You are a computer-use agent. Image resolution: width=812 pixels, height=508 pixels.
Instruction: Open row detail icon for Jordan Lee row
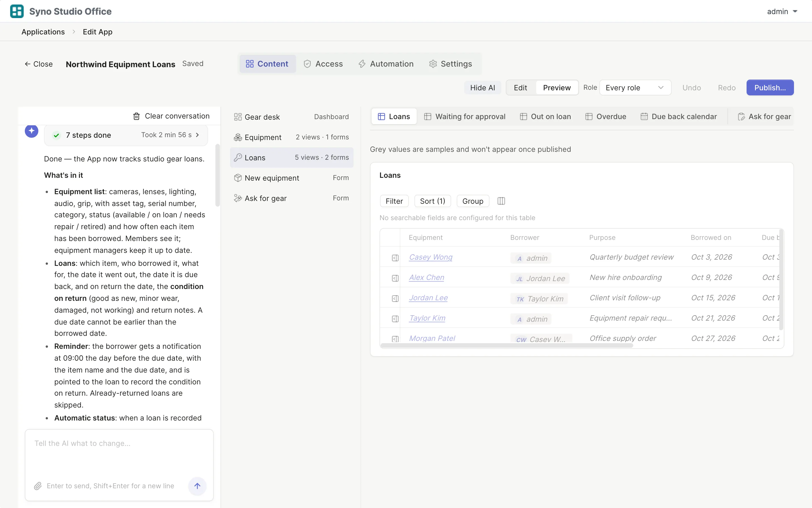coord(395,298)
